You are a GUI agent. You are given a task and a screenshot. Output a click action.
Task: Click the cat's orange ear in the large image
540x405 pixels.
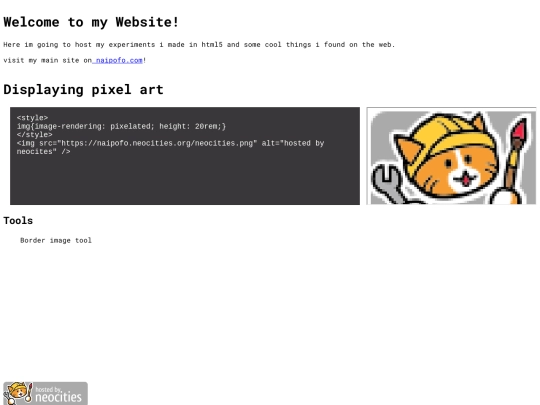[408, 149]
